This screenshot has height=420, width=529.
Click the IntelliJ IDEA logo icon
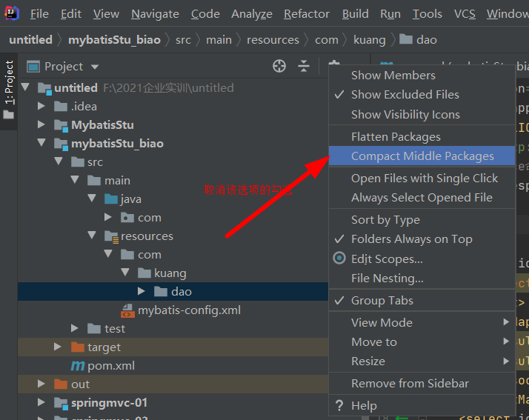click(14, 13)
